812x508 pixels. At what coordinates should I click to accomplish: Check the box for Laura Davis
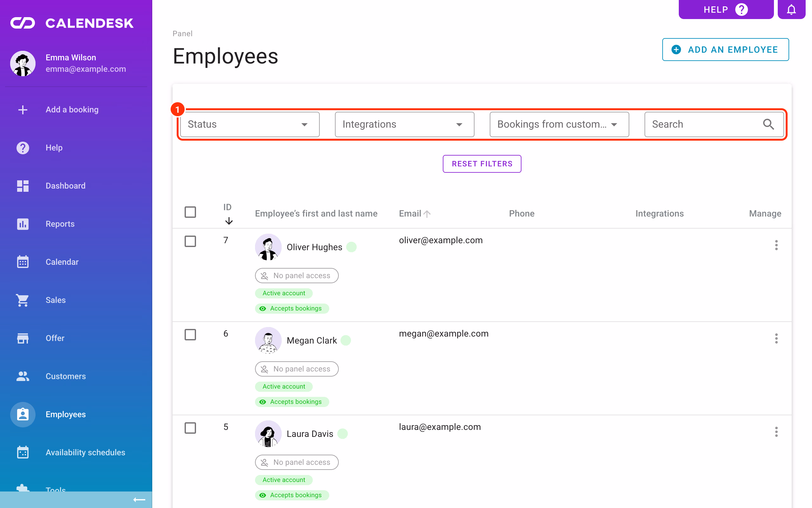(x=190, y=428)
